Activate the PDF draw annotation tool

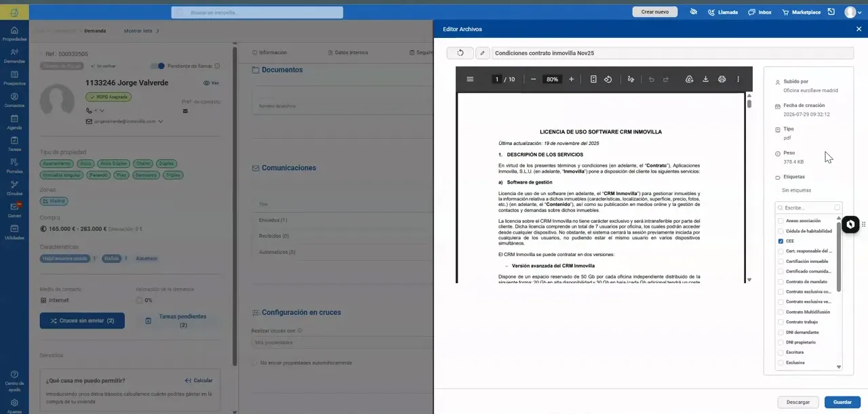click(631, 79)
